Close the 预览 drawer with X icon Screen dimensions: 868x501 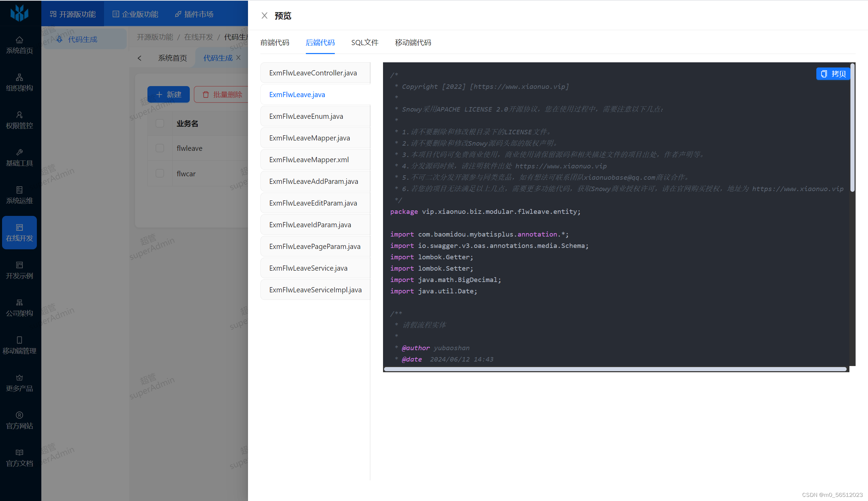pyautogui.click(x=264, y=15)
